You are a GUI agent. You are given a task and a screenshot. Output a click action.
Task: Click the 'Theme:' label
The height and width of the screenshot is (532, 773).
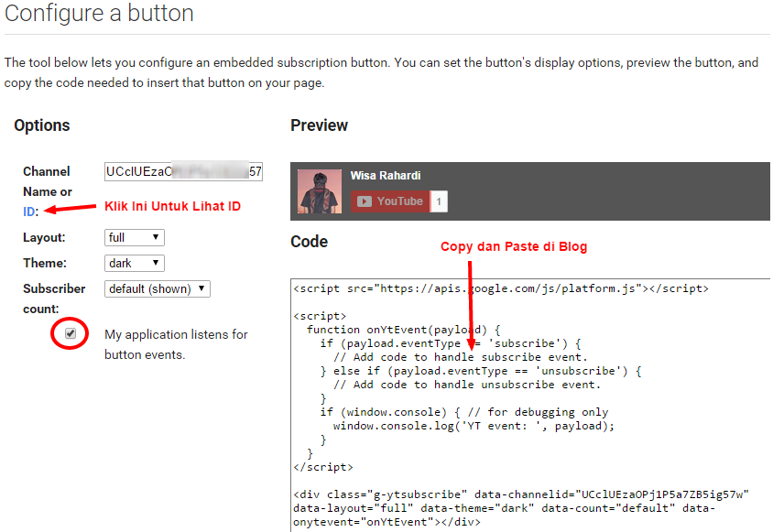tap(45, 264)
